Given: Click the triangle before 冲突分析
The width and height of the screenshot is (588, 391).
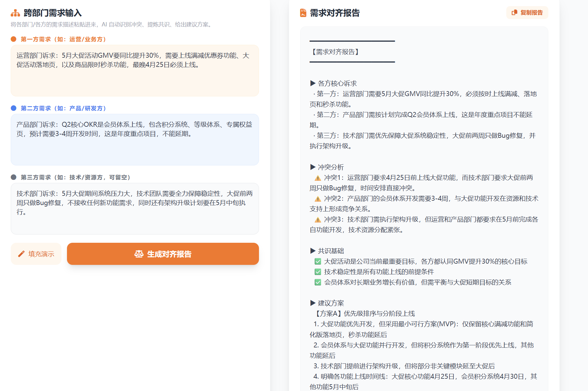Looking at the screenshot, I should pyautogui.click(x=313, y=167).
